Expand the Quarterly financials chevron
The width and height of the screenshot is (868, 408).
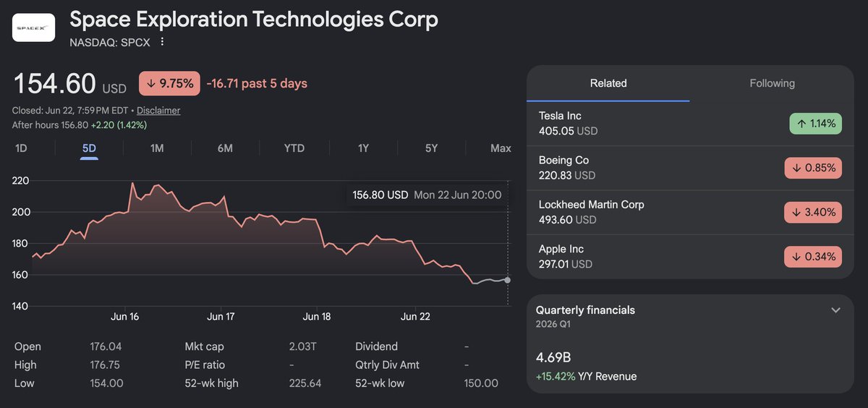(x=835, y=310)
